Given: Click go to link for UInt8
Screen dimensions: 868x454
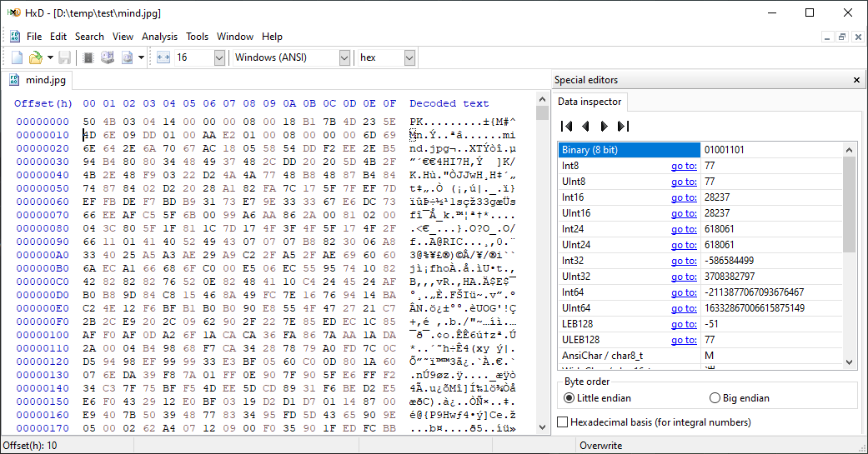Looking at the screenshot, I should 684,182.
